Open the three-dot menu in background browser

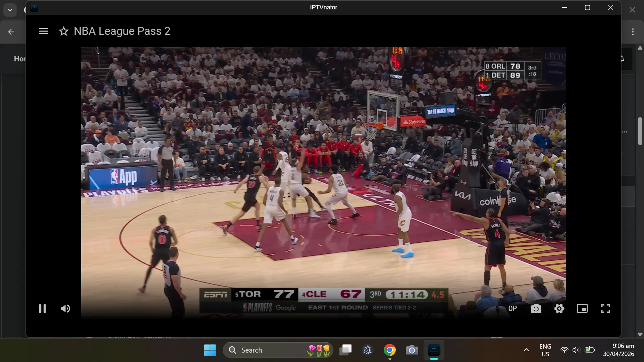633,32
